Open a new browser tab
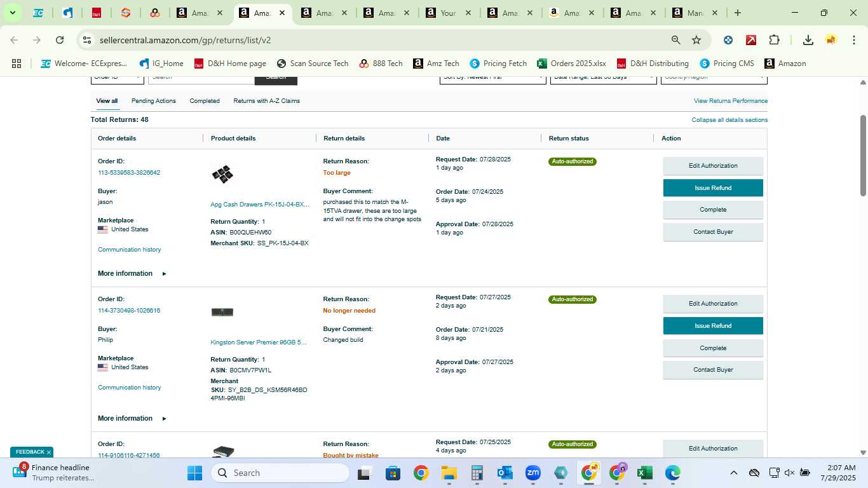The image size is (868, 488). 738,13
